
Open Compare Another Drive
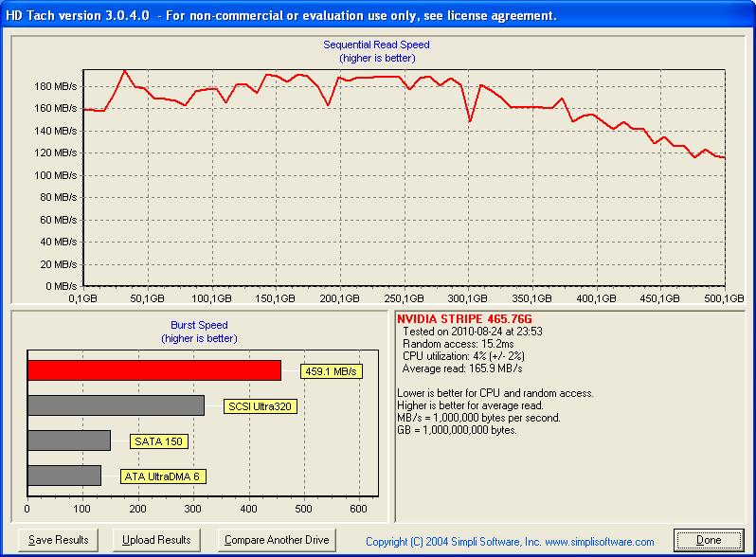[x=277, y=540]
